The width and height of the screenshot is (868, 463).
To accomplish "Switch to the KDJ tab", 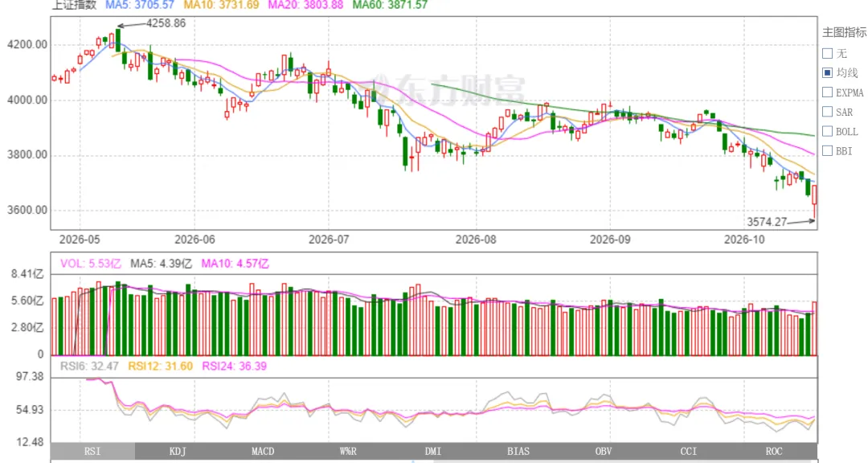I will click(x=178, y=452).
